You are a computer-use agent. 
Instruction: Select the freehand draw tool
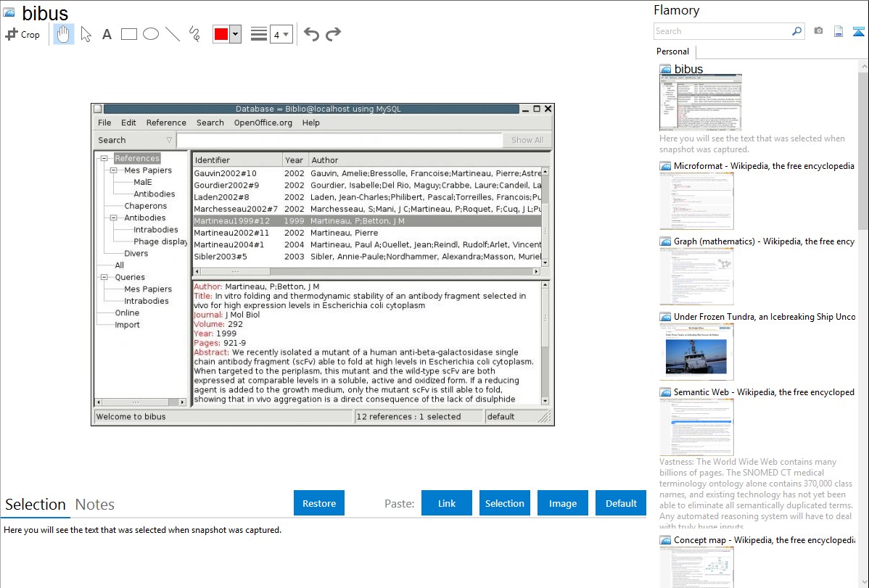pos(194,34)
